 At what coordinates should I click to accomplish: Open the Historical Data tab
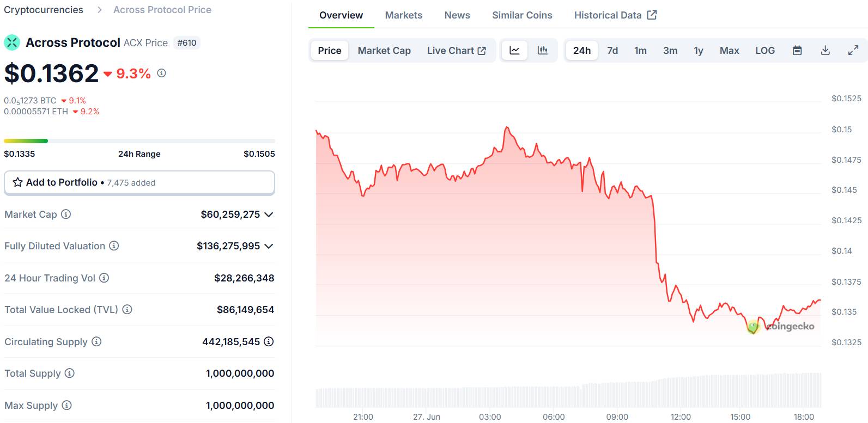coord(615,15)
